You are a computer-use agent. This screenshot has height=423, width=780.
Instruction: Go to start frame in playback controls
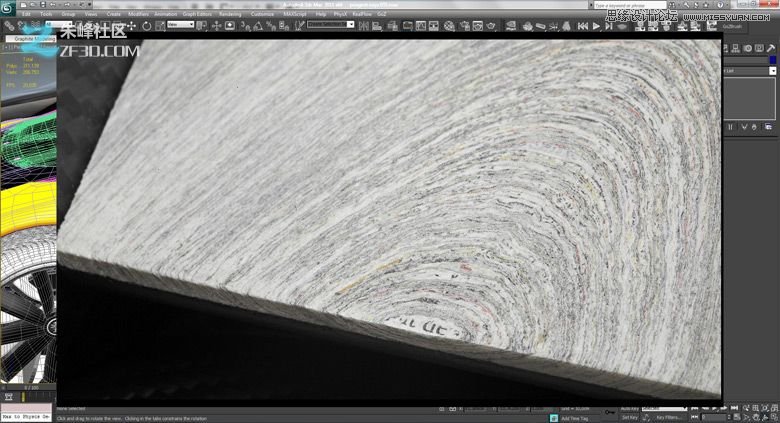point(695,408)
